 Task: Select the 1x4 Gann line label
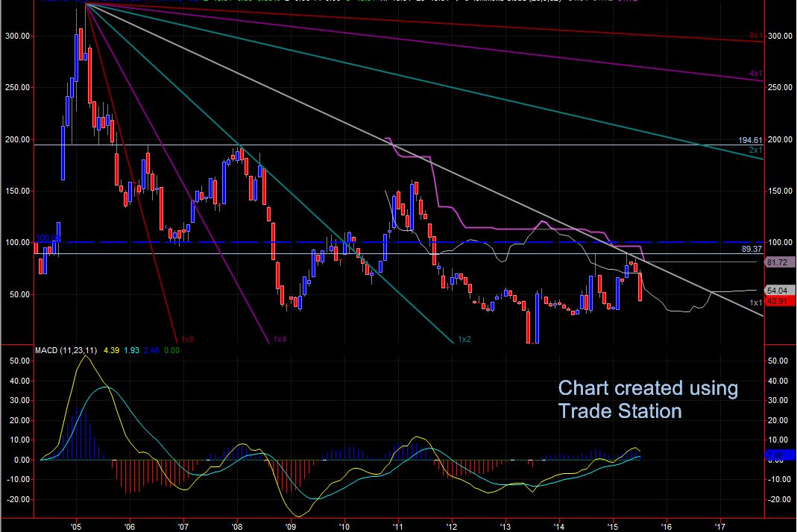[x=280, y=339]
